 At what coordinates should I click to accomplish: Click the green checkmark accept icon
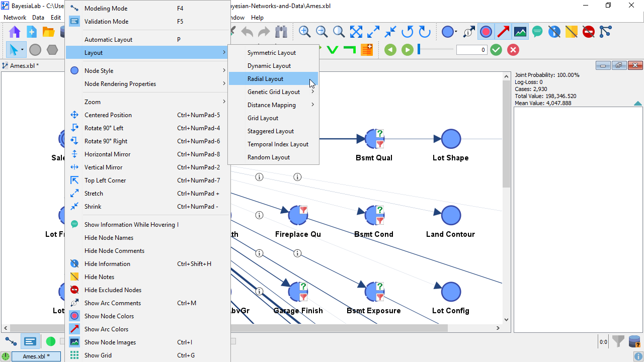click(x=496, y=50)
